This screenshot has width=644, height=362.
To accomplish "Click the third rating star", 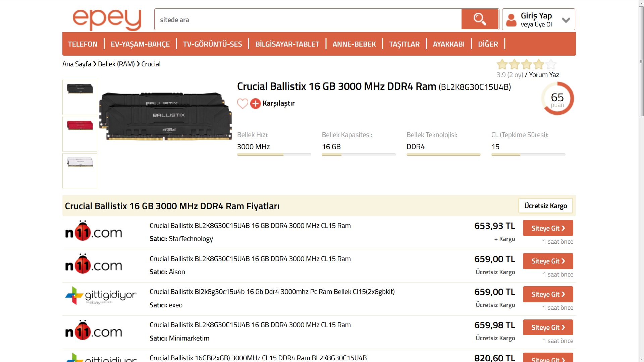I will click(x=527, y=64).
